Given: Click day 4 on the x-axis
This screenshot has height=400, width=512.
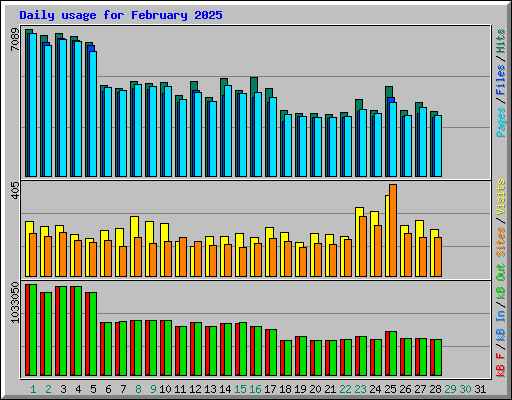Looking at the screenshot, I should click(78, 389).
